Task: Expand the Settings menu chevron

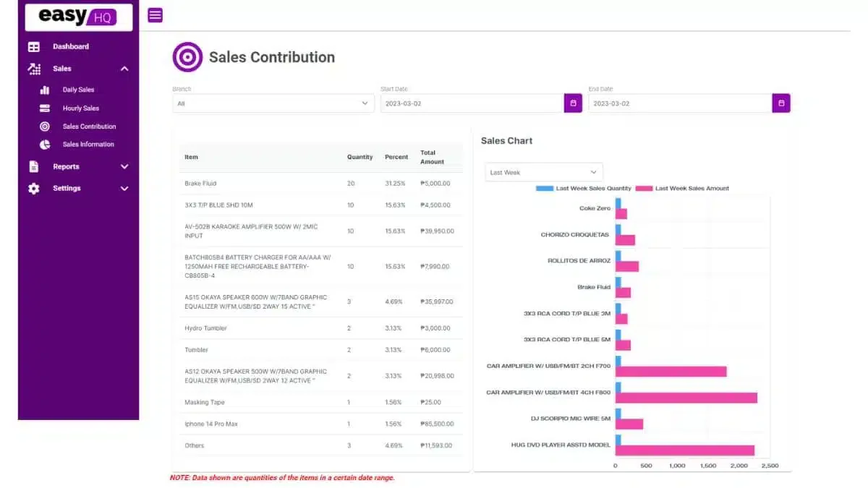Action: click(124, 189)
